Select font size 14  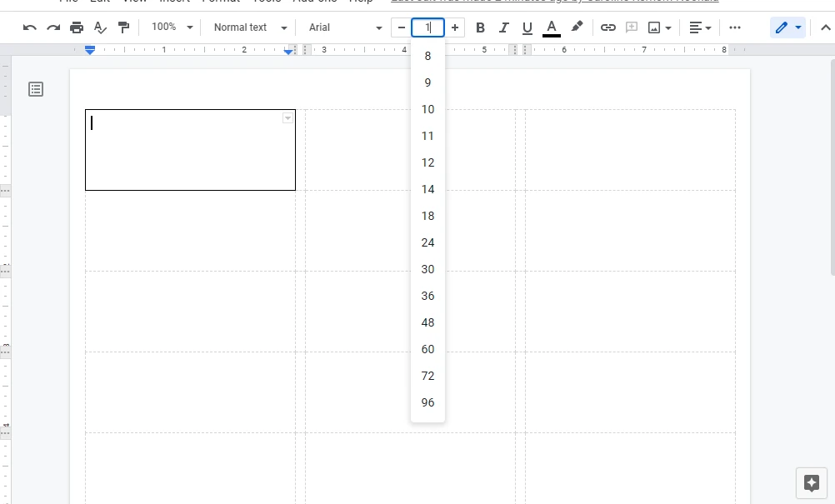pyautogui.click(x=427, y=189)
